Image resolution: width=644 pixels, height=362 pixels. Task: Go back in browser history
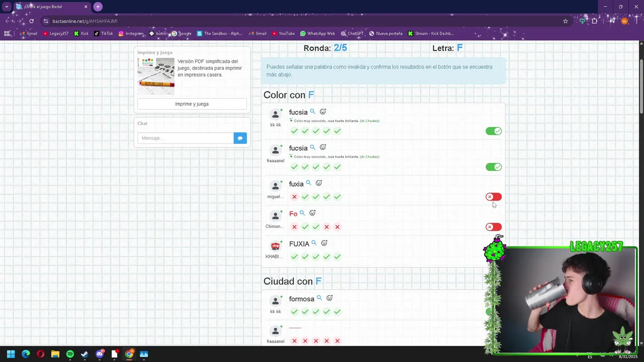point(8,21)
